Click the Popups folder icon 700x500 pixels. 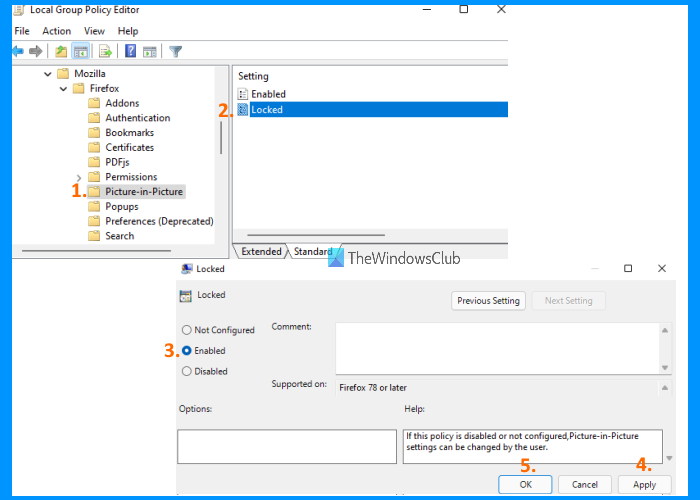pos(94,206)
